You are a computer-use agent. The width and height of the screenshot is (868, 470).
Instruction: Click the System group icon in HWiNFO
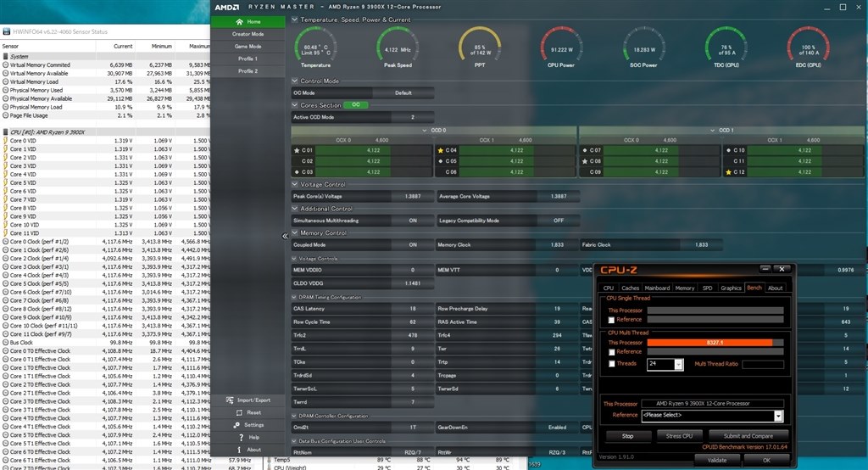[x=6, y=57]
